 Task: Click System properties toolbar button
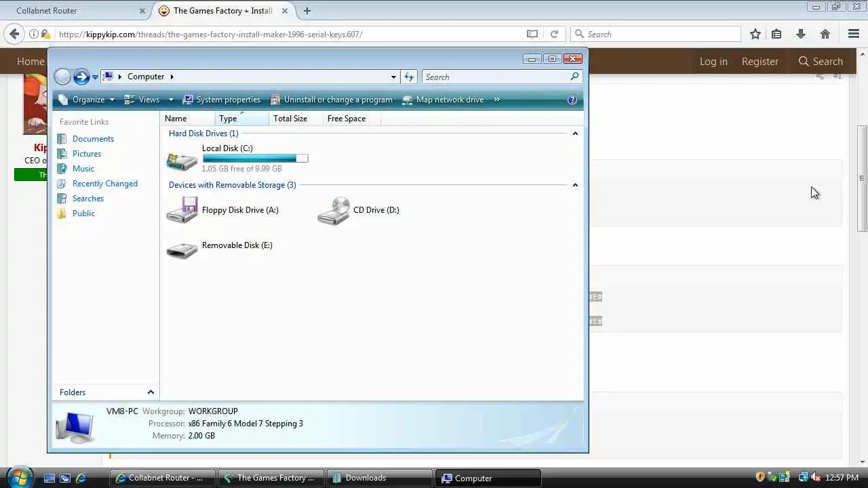click(222, 100)
